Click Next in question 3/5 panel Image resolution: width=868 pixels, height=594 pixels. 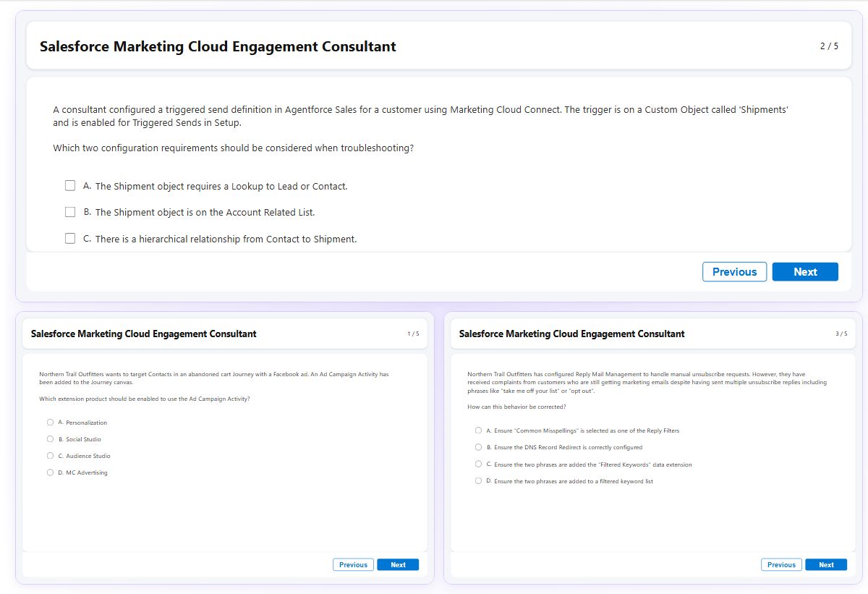tap(826, 565)
